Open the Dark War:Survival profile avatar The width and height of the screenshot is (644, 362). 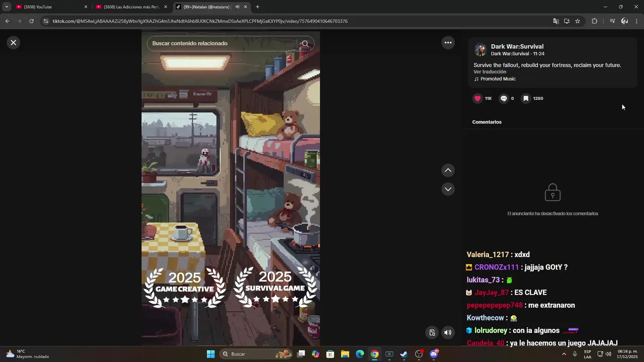[x=480, y=50]
